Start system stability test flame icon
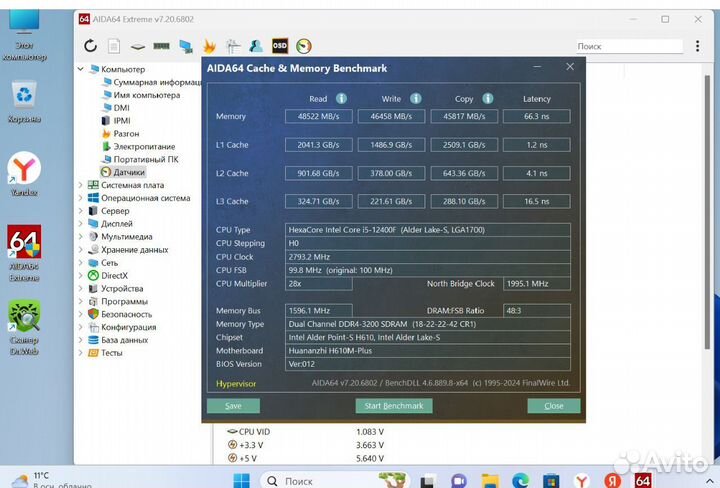 [209, 46]
